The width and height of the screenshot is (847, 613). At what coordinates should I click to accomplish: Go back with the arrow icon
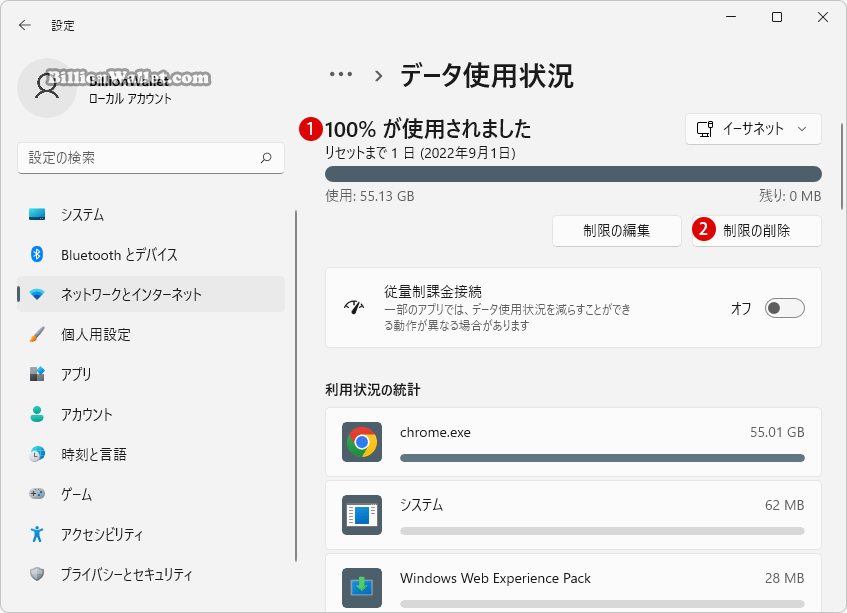coord(25,25)
